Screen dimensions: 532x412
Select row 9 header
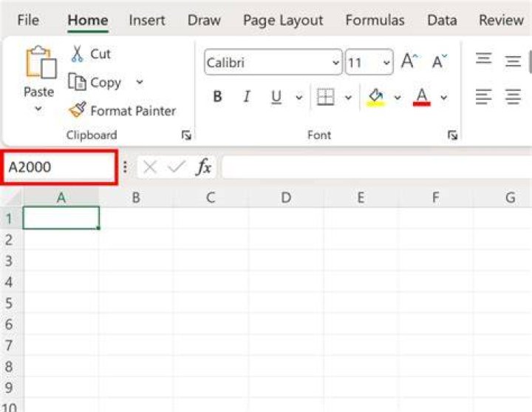click(x=11, y=387)
